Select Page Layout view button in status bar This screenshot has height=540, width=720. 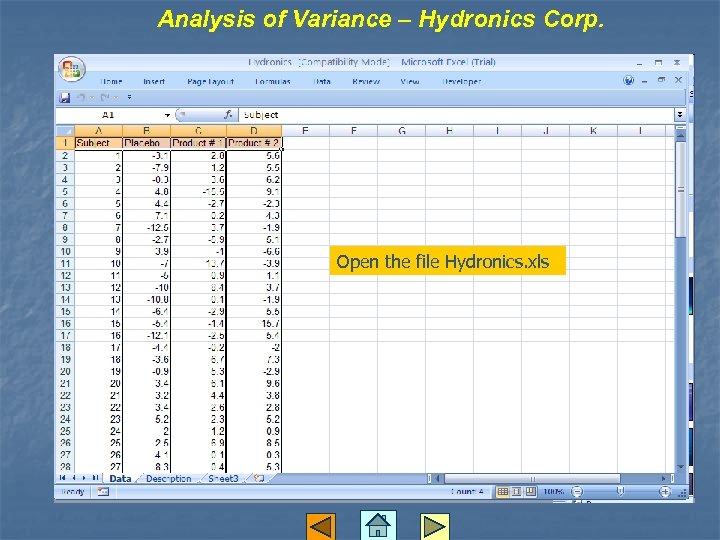pos(517,492)
